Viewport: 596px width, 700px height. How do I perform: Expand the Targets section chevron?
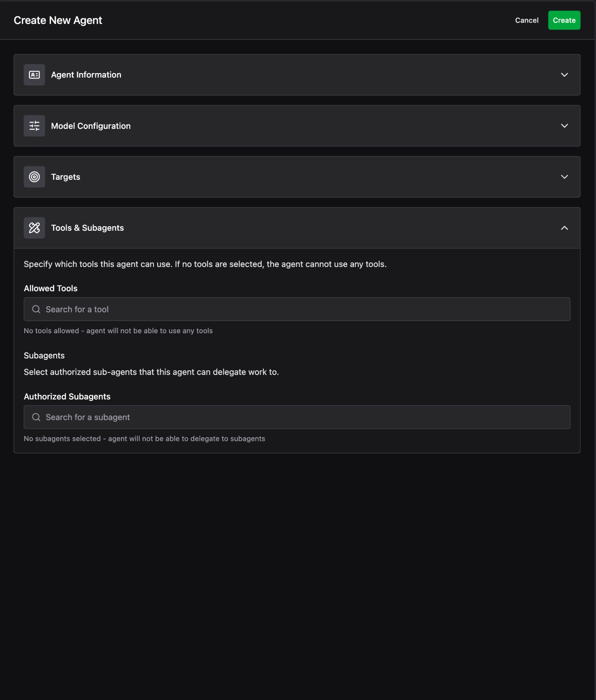pos(564,177)
